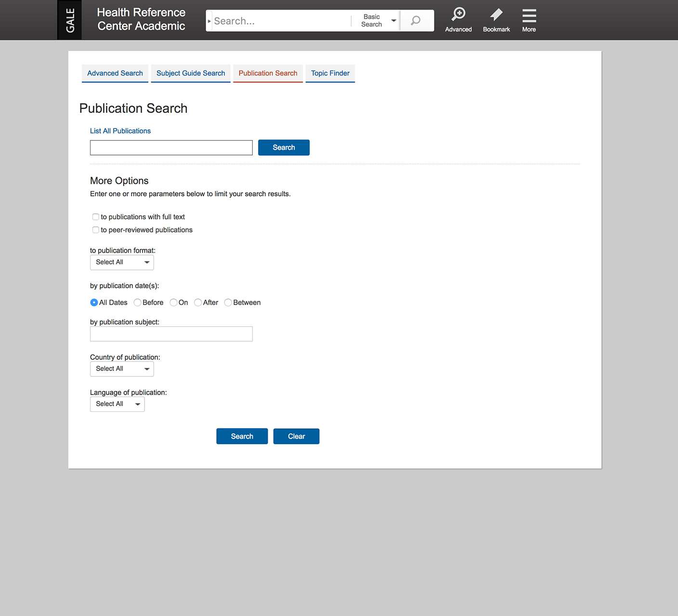Click the Bookmark pin icon
The height and width of the screenshot is (616, 678).
pyautogui.click(x=496, y=20)
